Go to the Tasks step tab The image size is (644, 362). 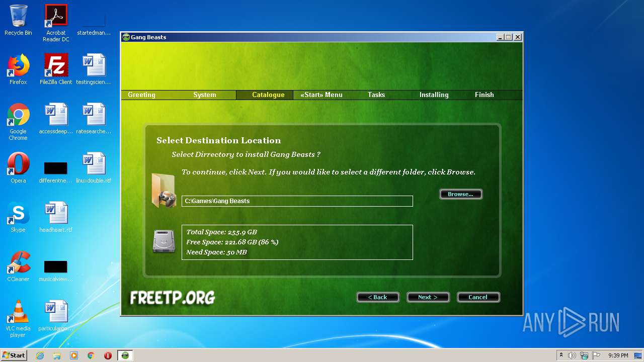376,95
